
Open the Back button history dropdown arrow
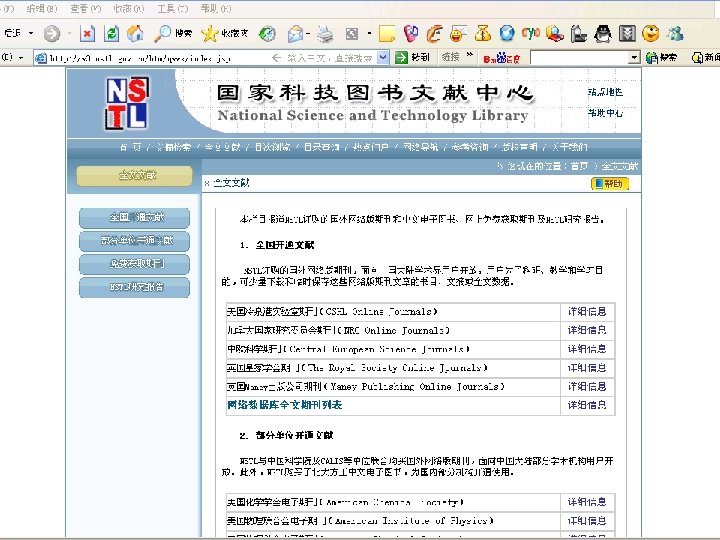coord(31,33)
